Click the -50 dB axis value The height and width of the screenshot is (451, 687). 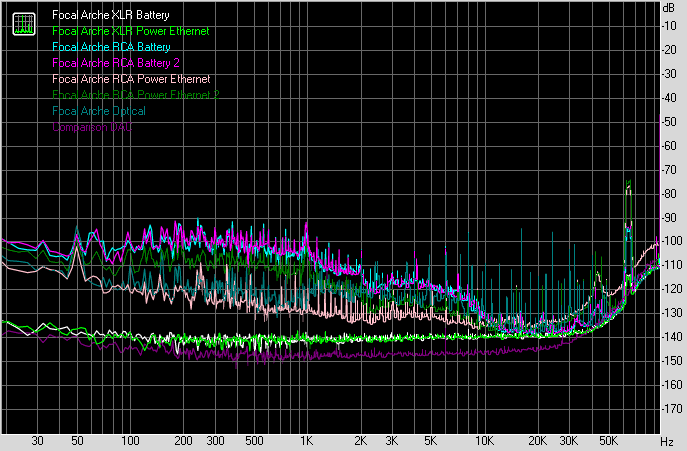pyautogui.click(x=669, y=122)
